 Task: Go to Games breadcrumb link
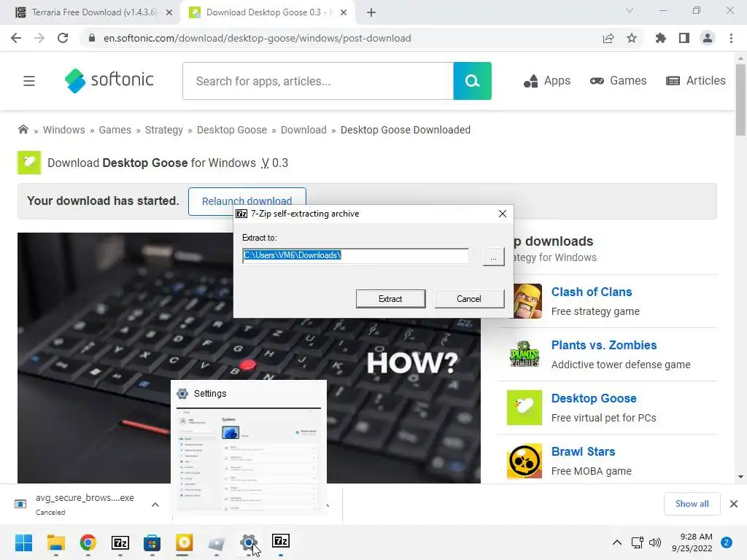pyautogui.click(x=115, y=130)
